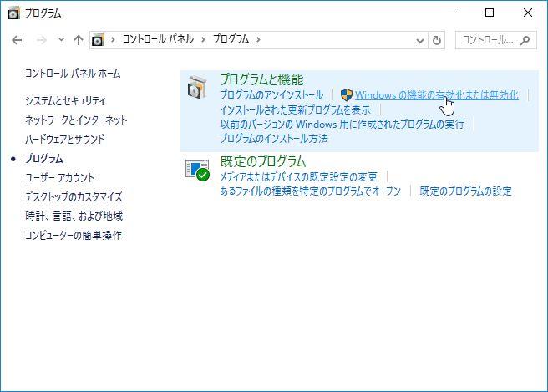The image size is (548, 392).
Task: Click インストールされた更新プログラムを表示
Action: pyautogui.click(x=296, y=110)
